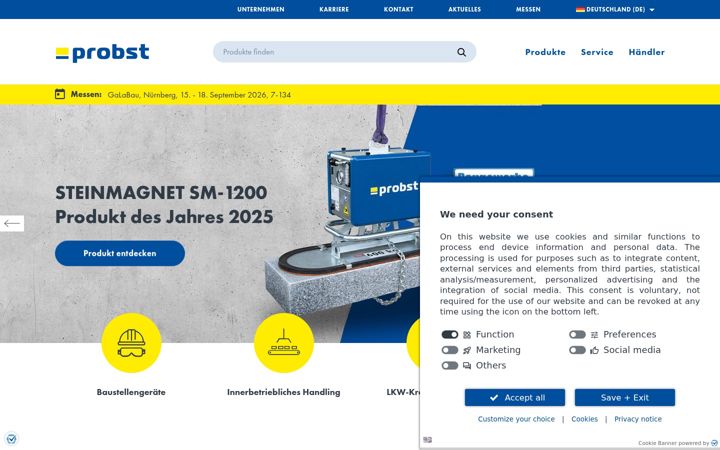Click the Marketing rocket icon
This screenshot has width=720, height=450.
click(x=467, y=350)
